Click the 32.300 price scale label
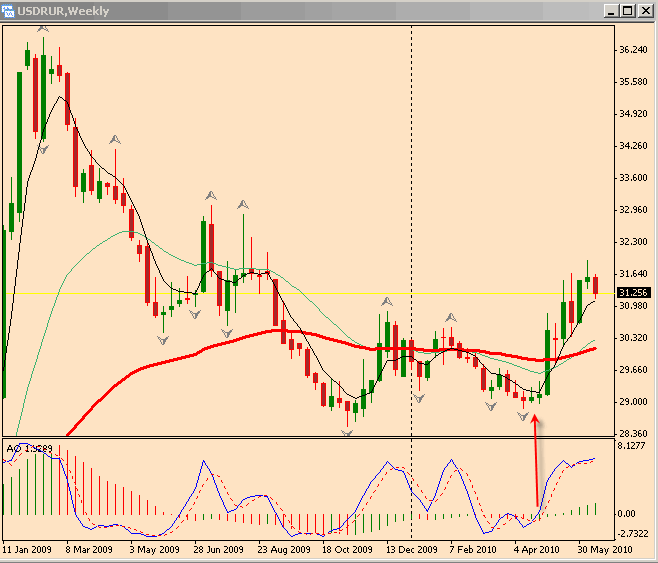The height and width of the screenshot is (563, 658). pos(633,242)
